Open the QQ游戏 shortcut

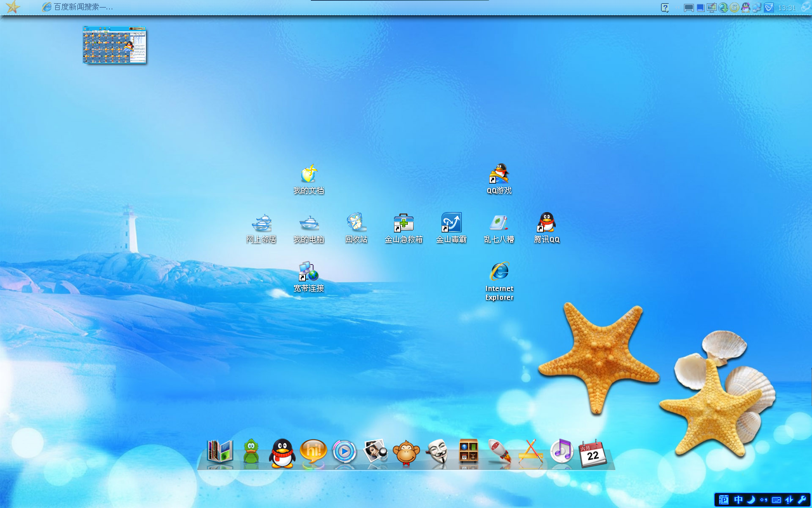coord(499,180)
